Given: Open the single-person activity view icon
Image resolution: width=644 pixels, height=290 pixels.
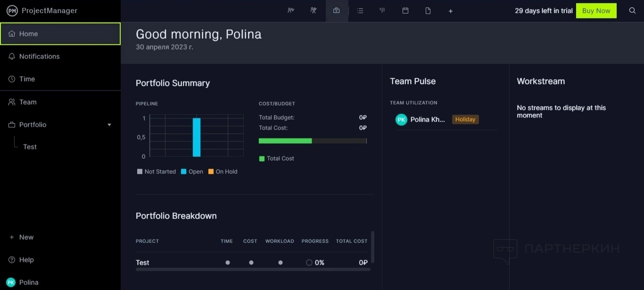Looking at the screenshot, I should (291, 11).
